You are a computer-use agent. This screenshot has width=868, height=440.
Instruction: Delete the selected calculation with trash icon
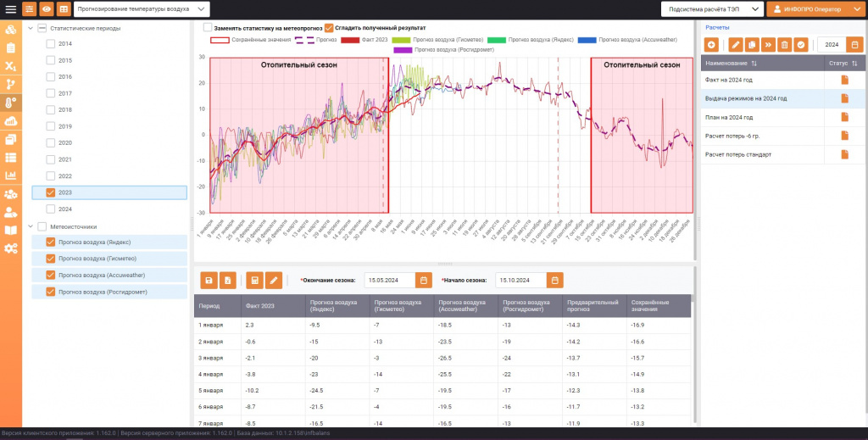point(784,45)
